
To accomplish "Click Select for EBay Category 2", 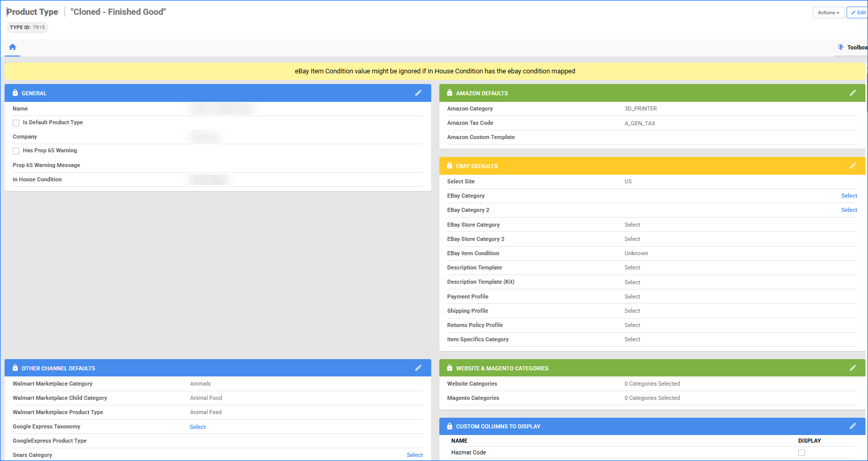I will click(849, 210).
